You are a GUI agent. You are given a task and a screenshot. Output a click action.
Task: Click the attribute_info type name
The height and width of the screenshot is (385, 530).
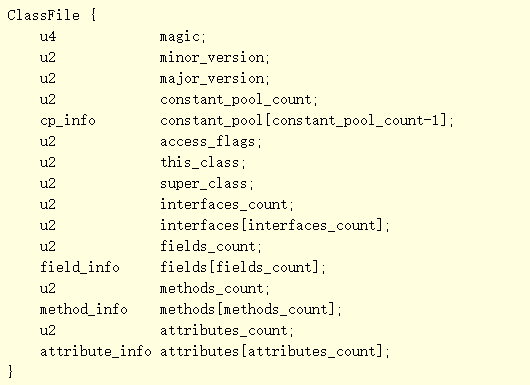[96, 351]
